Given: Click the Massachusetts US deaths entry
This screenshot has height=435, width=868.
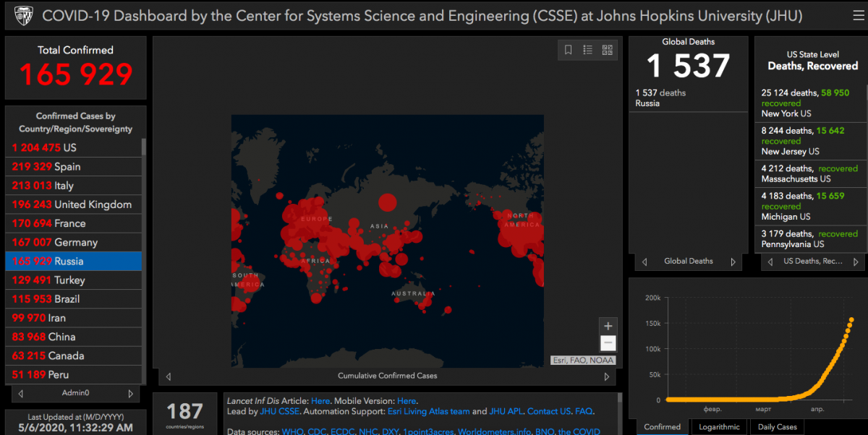Looking at the screenshot, I should pos(809,173).
